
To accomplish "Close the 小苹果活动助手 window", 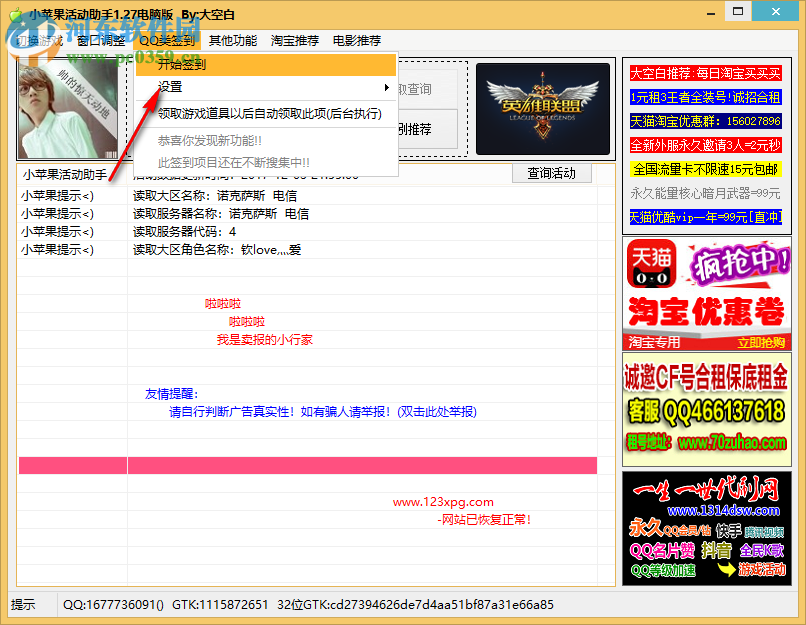I will [776, 11].
